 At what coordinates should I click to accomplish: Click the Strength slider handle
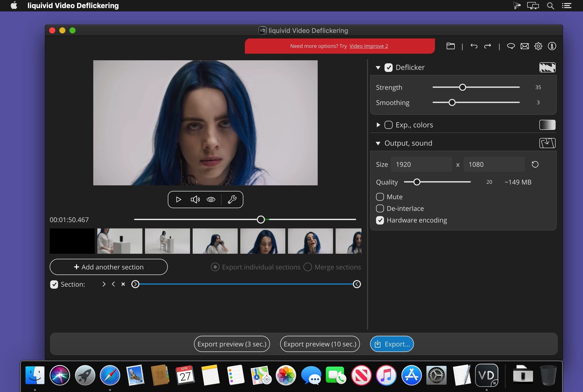[463, 87]
